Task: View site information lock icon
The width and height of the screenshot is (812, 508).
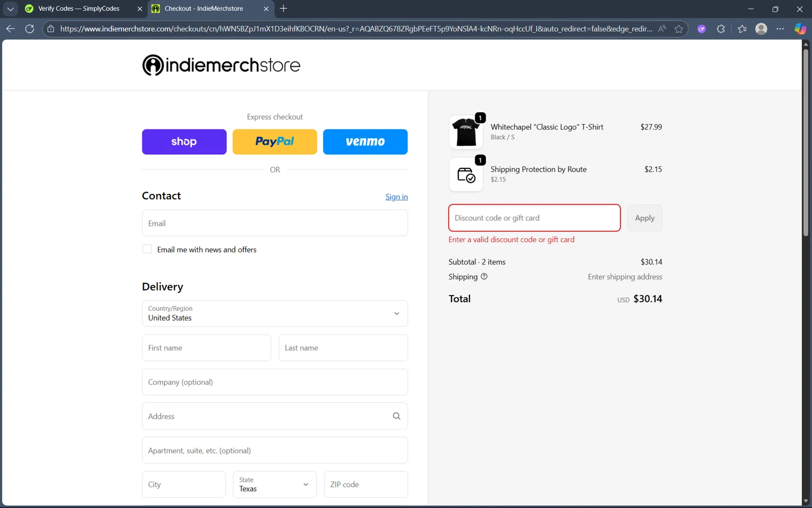Action: pyautogui.click(x=51, y=29)
